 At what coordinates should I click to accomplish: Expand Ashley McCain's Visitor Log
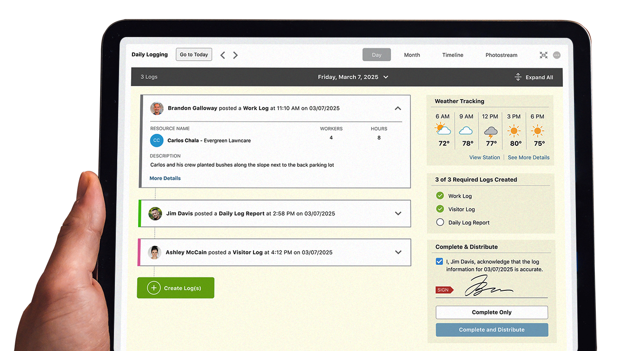[x=398, y=252]
